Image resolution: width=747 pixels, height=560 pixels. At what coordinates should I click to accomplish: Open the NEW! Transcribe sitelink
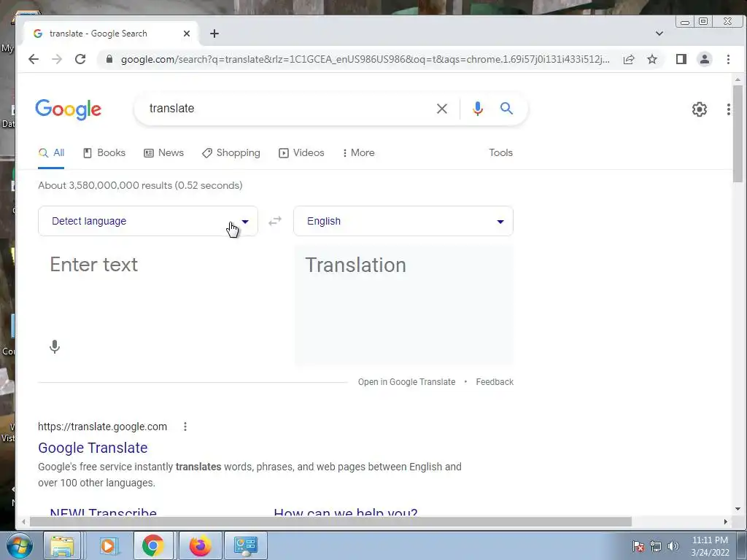pyautogui.click(x=104, y=513)
